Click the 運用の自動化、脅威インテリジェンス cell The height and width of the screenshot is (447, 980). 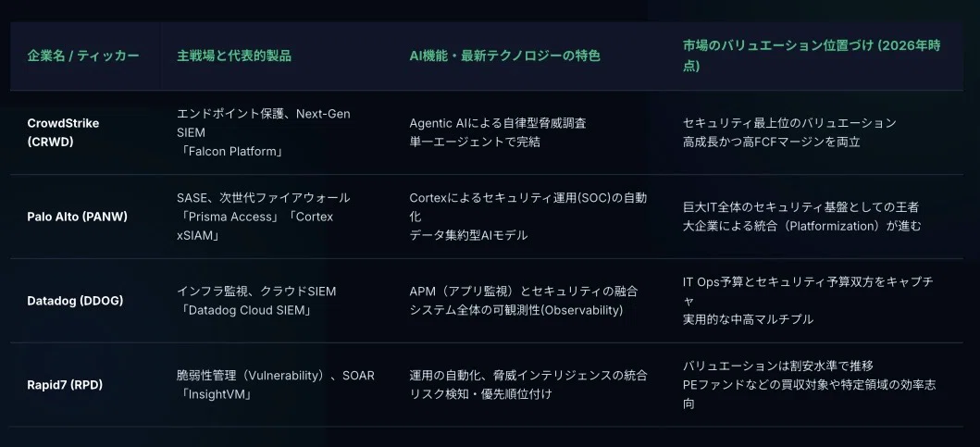tap(528, 384)
